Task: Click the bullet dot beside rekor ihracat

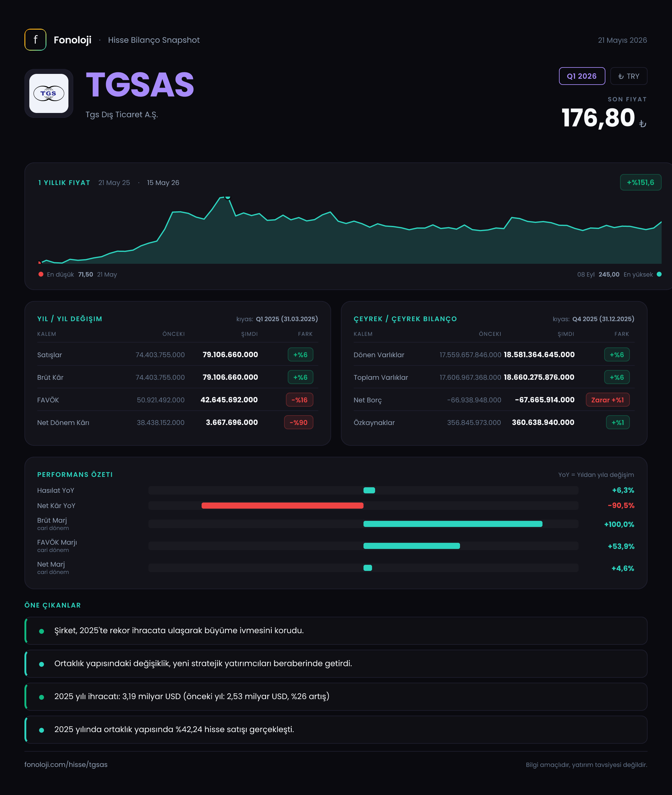Action: click(x=42, y=631)
